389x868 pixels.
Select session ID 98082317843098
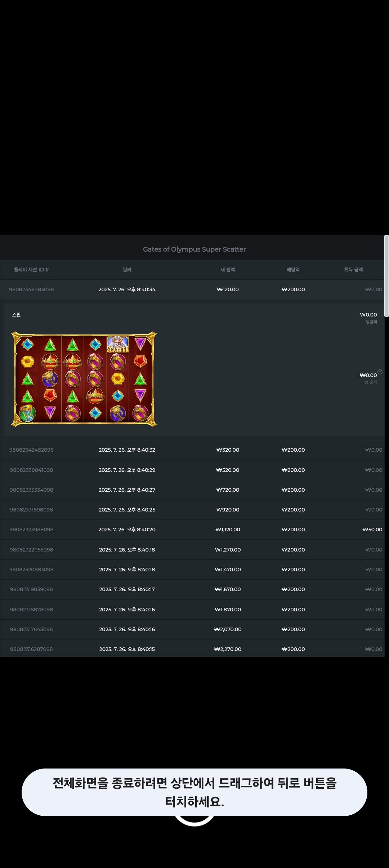coord(31,629)
